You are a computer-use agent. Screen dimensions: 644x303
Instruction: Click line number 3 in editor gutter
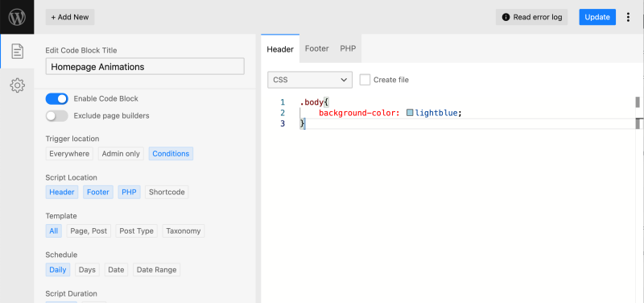pyautogui.click(x=283, y=123)
